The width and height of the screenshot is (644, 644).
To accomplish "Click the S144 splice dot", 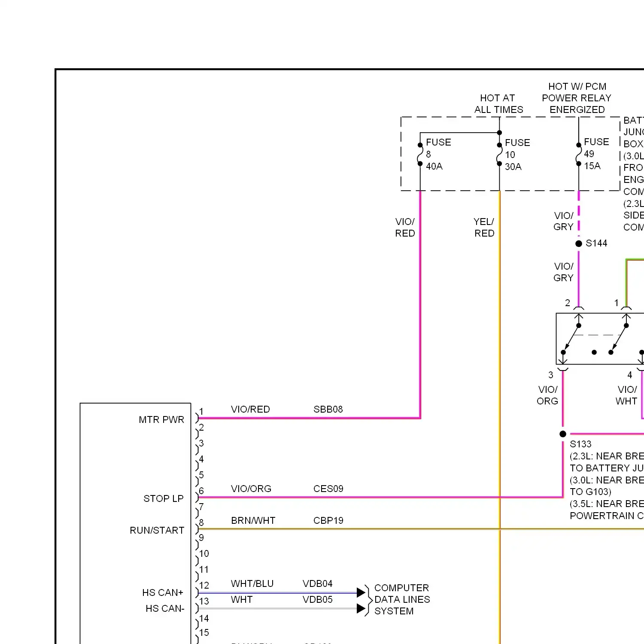I will point(579,243).
